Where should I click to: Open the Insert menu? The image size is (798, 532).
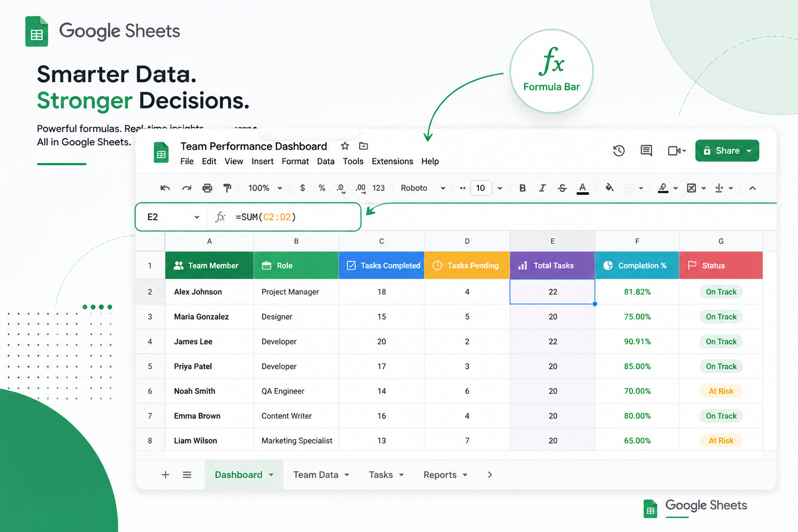pos(262,162)
